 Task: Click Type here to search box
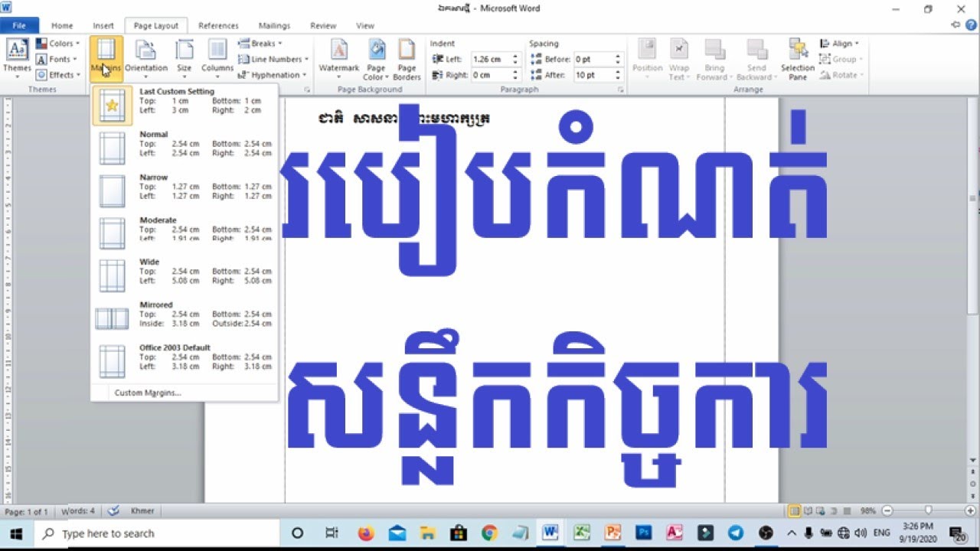[157, 533]
